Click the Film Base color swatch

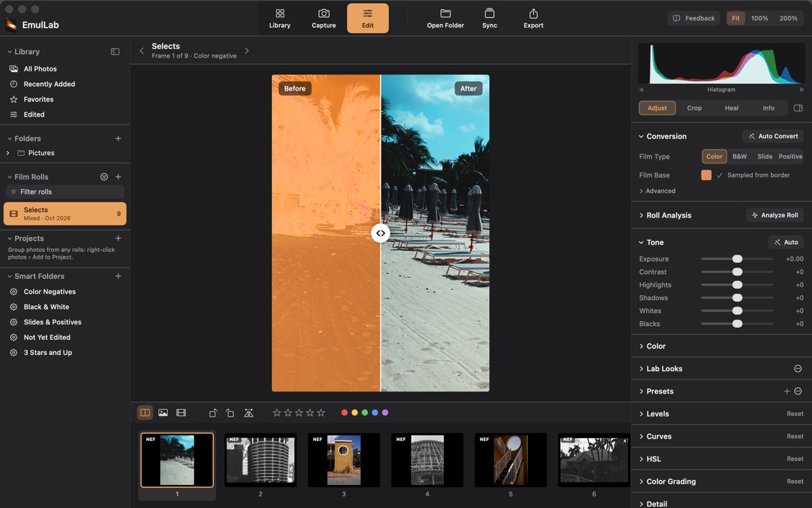coord(706,175)
